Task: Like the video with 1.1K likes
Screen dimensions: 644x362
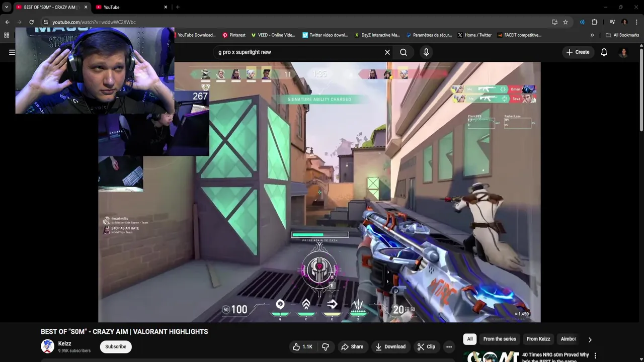Action: pyautogui.click(x=302, y=346)
